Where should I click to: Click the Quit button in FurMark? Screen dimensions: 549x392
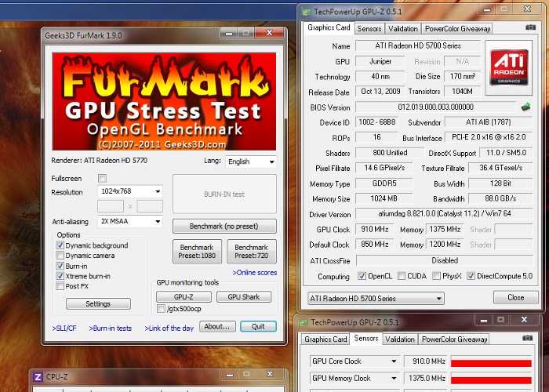pyautogui.click(x=258, y=327)
